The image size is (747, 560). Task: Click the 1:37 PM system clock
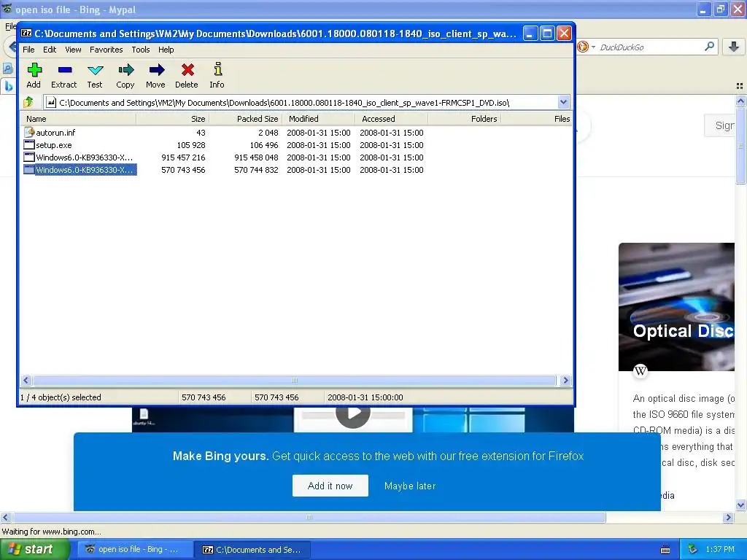point(720,550)
